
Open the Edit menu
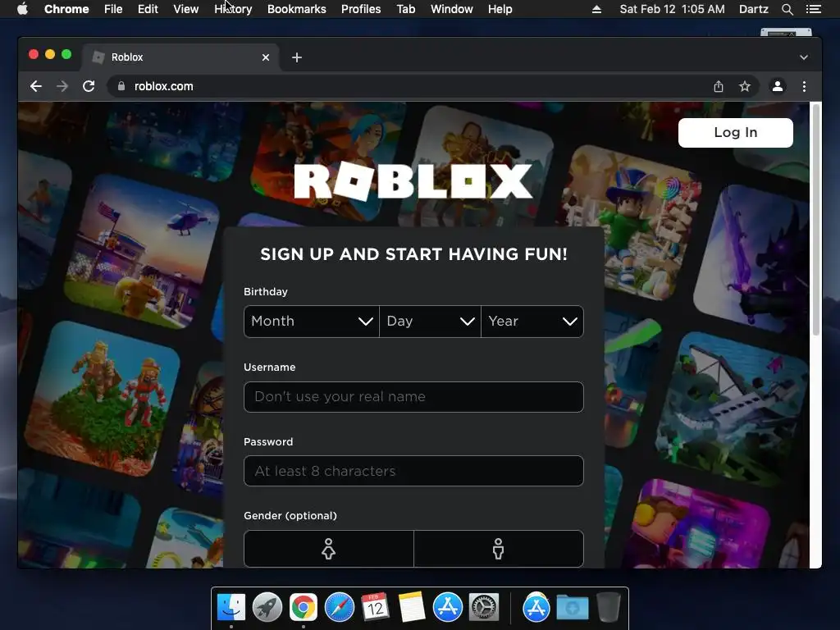[148, 9]
